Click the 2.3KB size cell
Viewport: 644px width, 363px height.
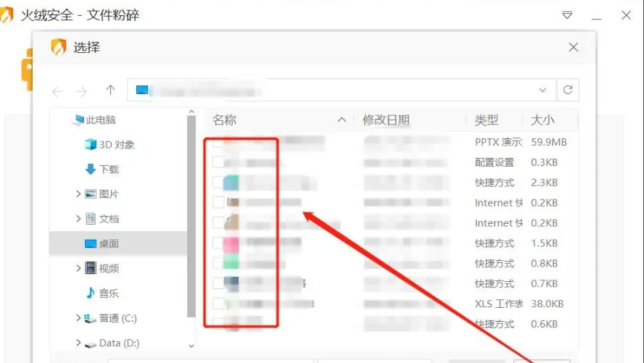pos(544,183)
